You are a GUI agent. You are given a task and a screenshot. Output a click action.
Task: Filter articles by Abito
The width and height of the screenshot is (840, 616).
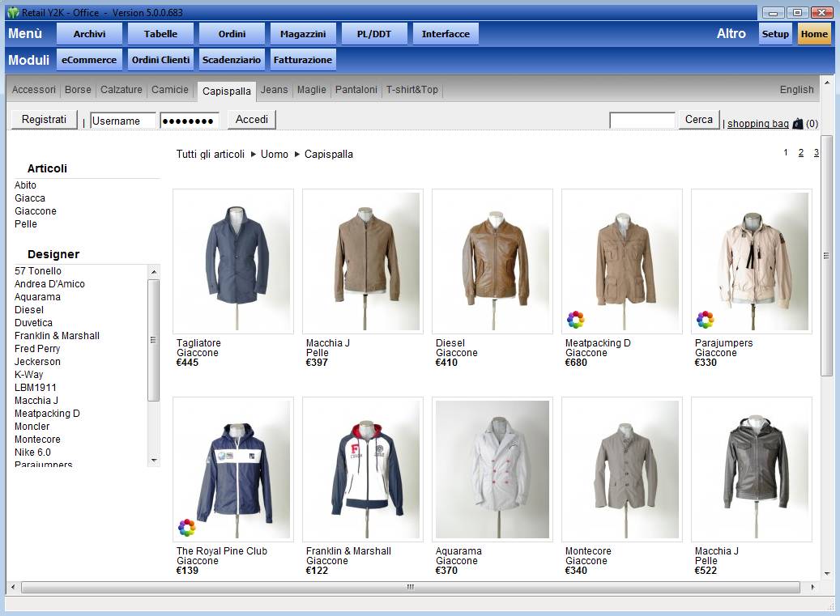coord(25,185)
